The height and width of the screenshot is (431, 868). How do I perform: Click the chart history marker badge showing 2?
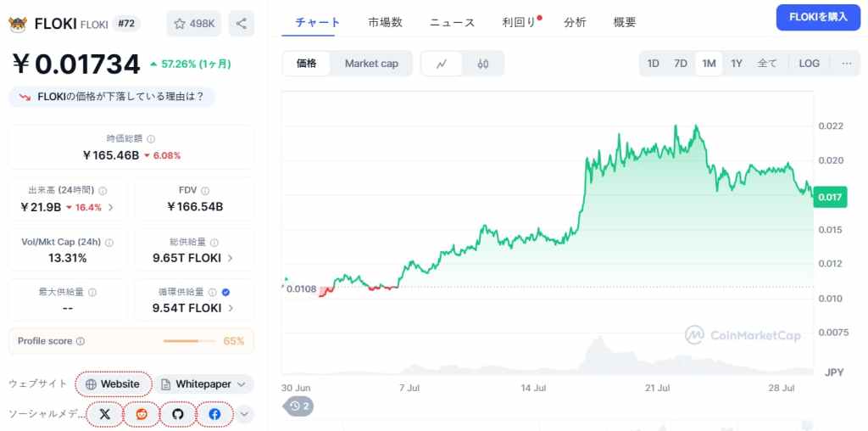click(299, 406)
